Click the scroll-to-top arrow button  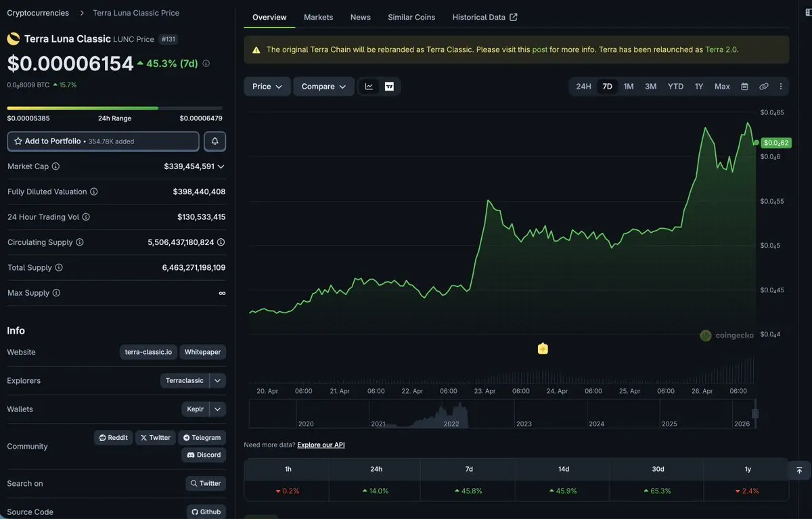click(799, 470)
